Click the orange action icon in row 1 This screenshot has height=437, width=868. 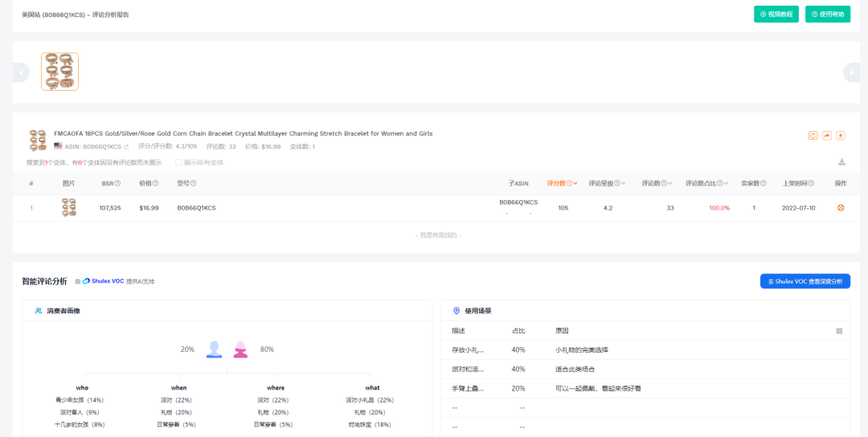(841, 208)
